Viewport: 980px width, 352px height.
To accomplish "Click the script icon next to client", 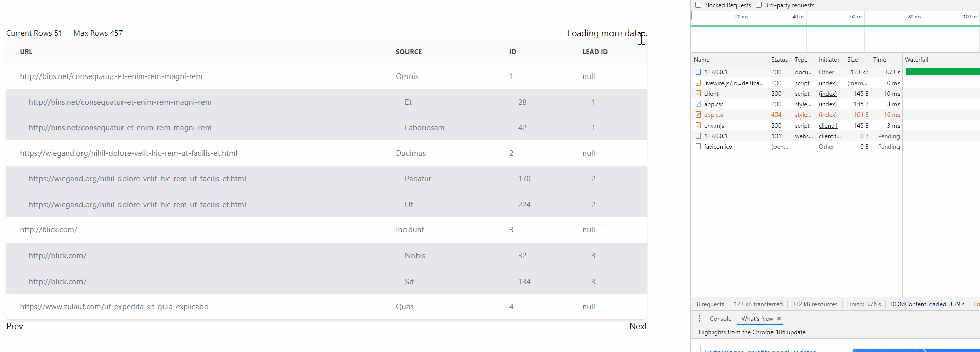I will [x=698, y=94].
